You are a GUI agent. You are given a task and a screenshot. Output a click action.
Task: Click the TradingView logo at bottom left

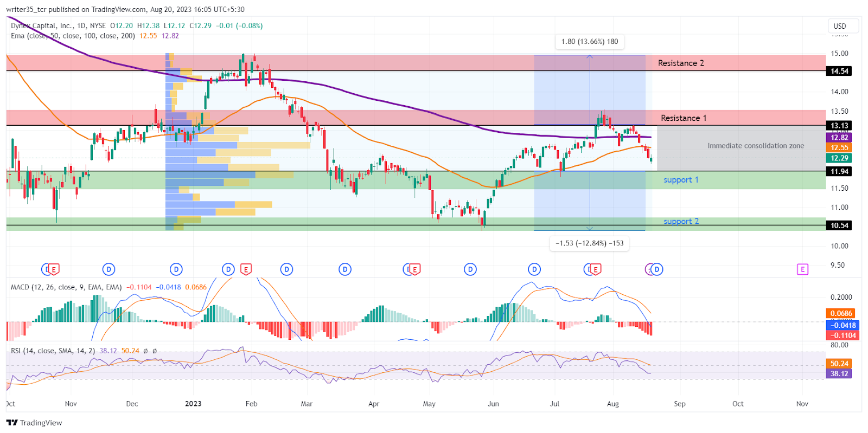[x=34, y=423]
